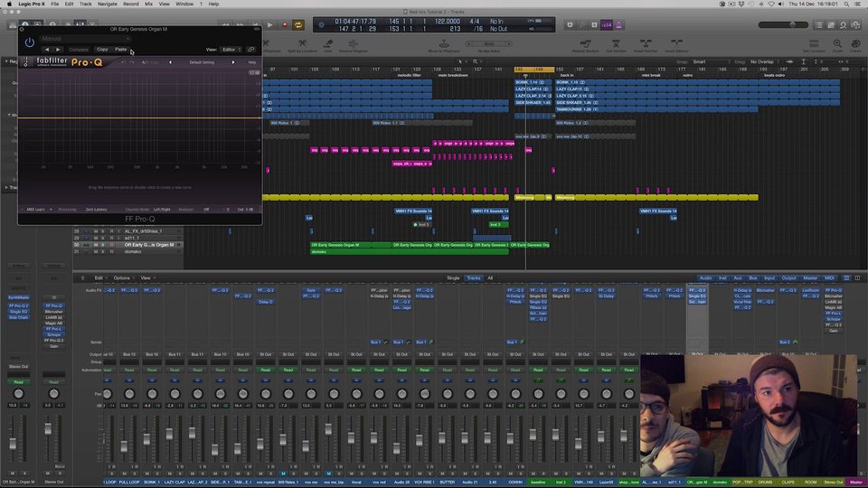Select the domako track header

coord(127,252)
